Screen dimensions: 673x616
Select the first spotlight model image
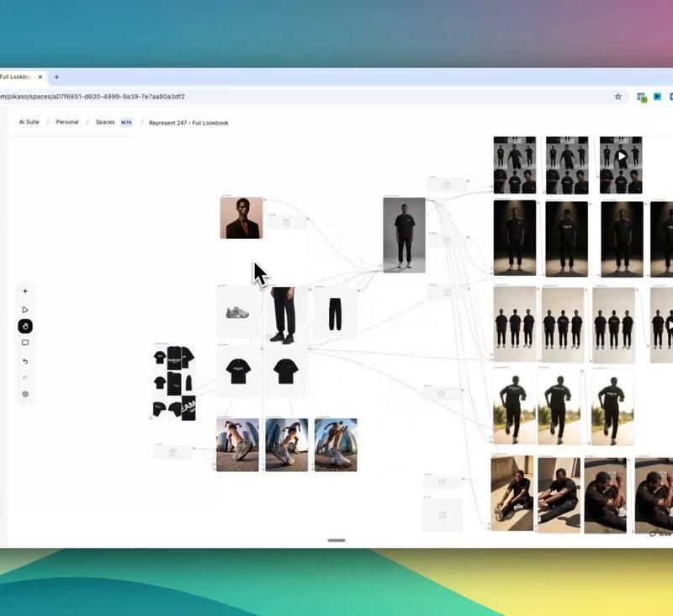[515, 238]
